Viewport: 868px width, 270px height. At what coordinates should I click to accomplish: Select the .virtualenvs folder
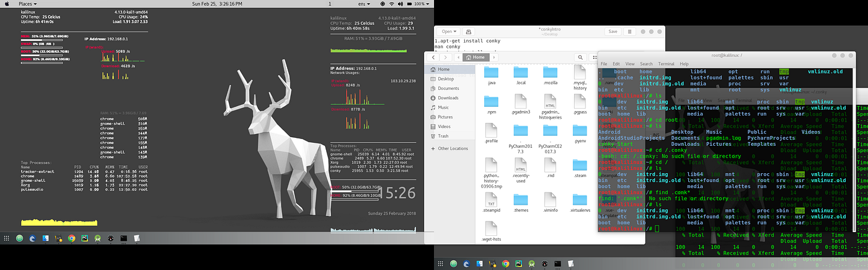tap(580, 202)
